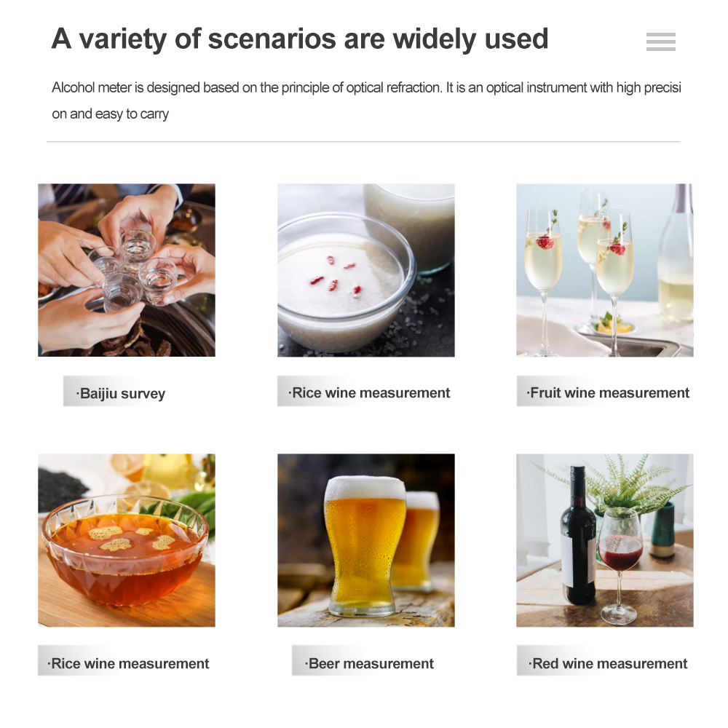
Task: Click the red goji berries in rice wine bowl
Action: click(x=336, y=277)
